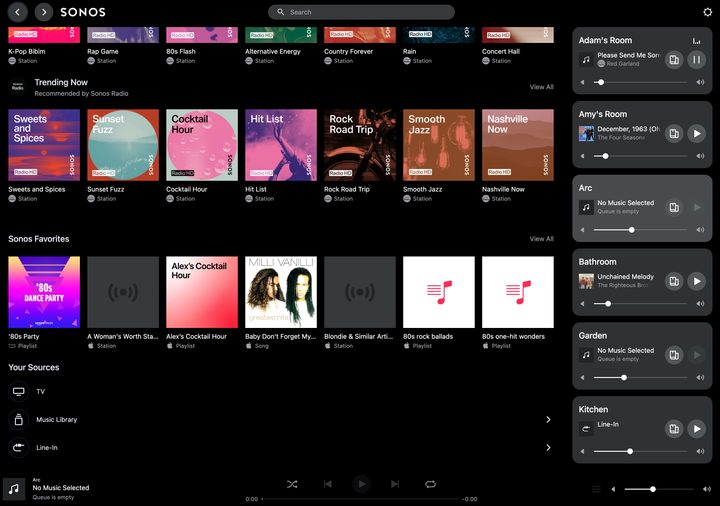The height and width of the screenshot is (506, 720).
Task: Select the TV source icon
Action: pyautogui.click(x=18, y=392)
